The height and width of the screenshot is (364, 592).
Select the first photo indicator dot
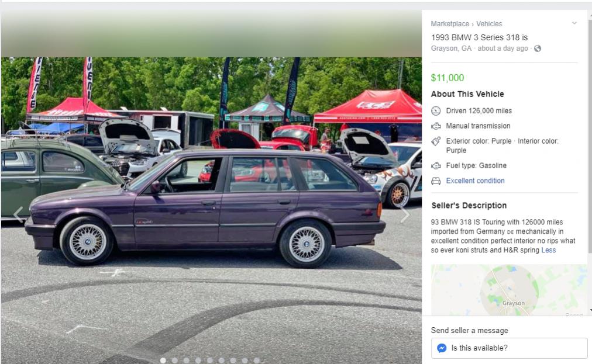click(163, 360)
